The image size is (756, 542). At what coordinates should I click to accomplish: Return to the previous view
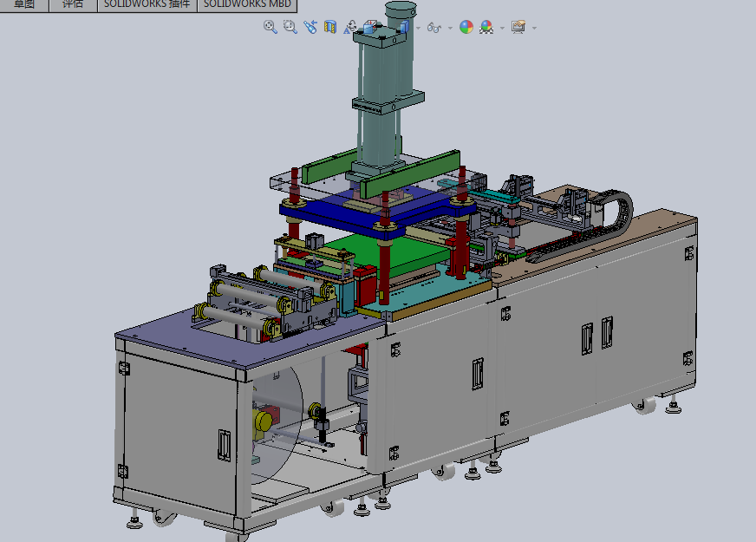point(310,27)
